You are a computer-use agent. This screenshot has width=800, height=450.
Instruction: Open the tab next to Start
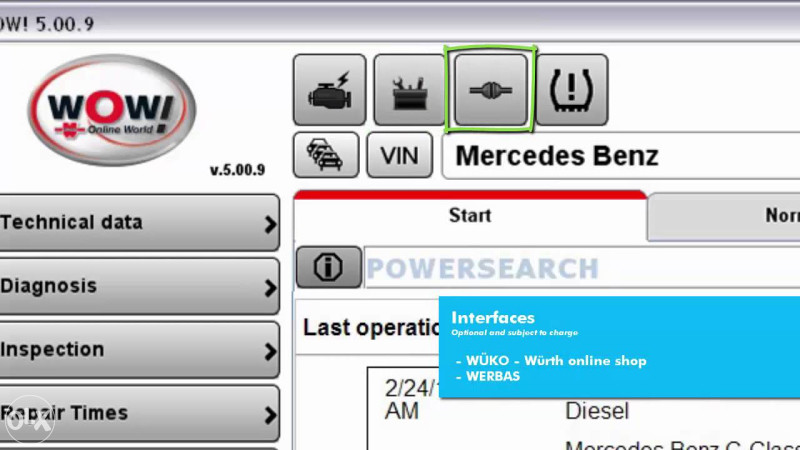(x=723, y=215)
